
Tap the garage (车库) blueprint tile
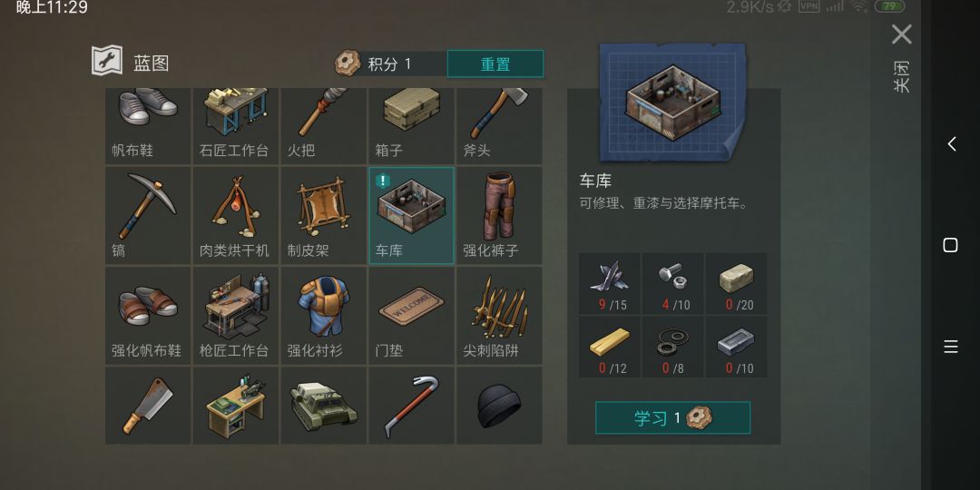[411, 216]
